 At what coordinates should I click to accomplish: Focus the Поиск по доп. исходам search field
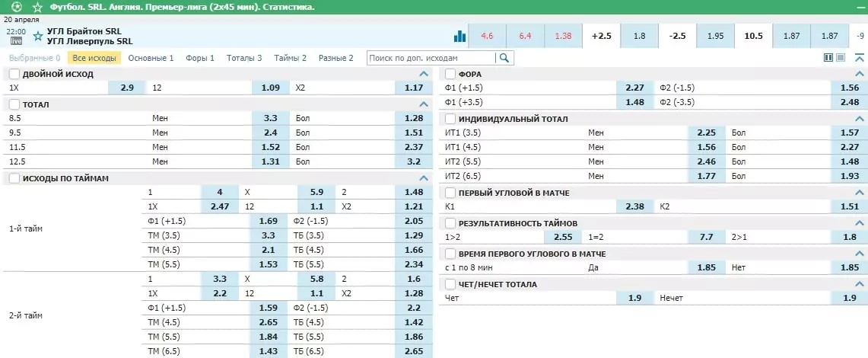click(x=431, y=58)
